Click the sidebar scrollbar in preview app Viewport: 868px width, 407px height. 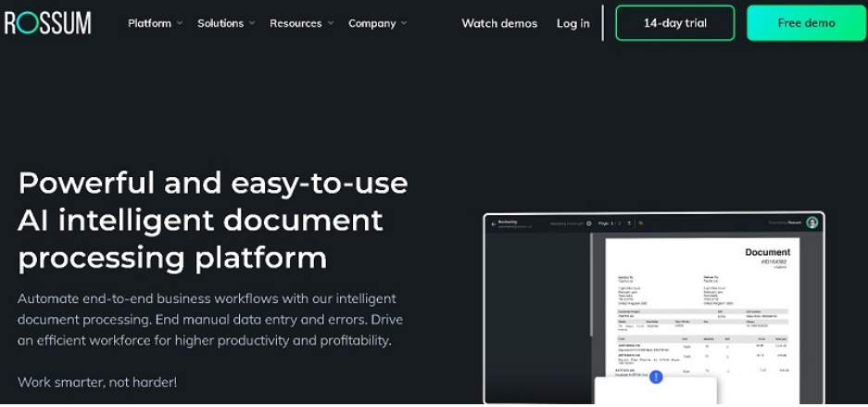591,285
